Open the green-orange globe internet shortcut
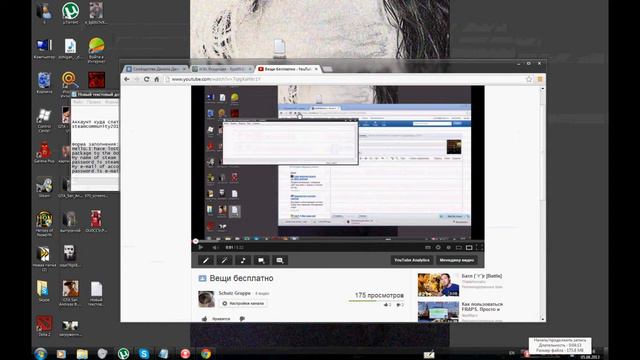This screenshot has height=360, width=640. coord(96,49)
